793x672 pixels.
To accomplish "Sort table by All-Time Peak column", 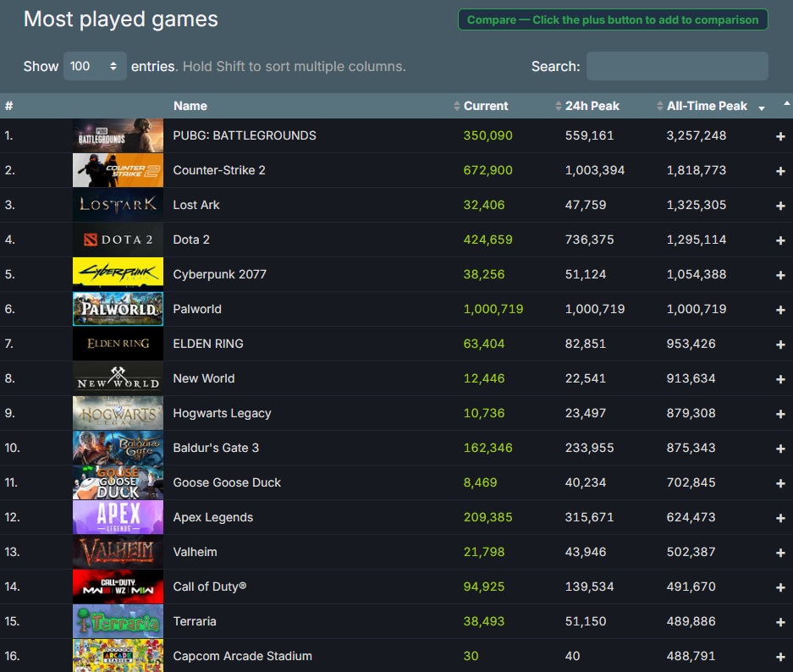I will (x=707, y=106).
